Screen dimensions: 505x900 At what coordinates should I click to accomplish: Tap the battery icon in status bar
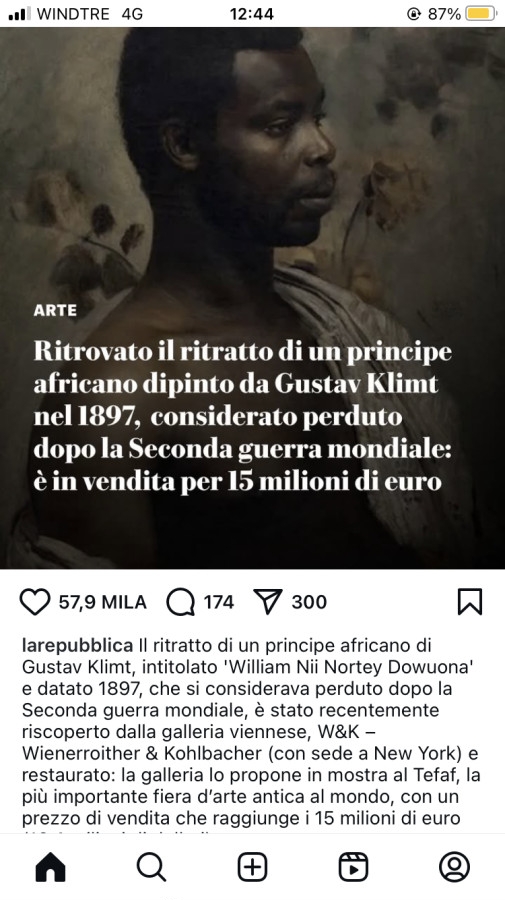481,13
